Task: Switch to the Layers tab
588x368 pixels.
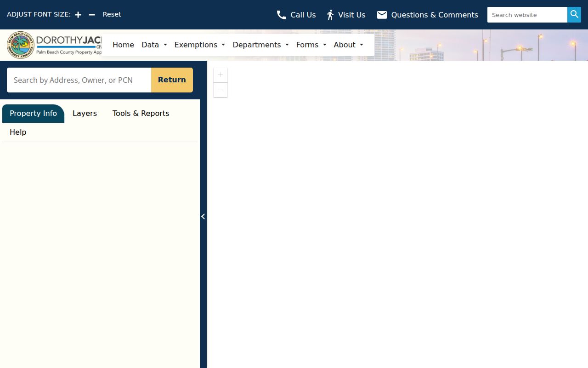Action: (x=85, y=114)
